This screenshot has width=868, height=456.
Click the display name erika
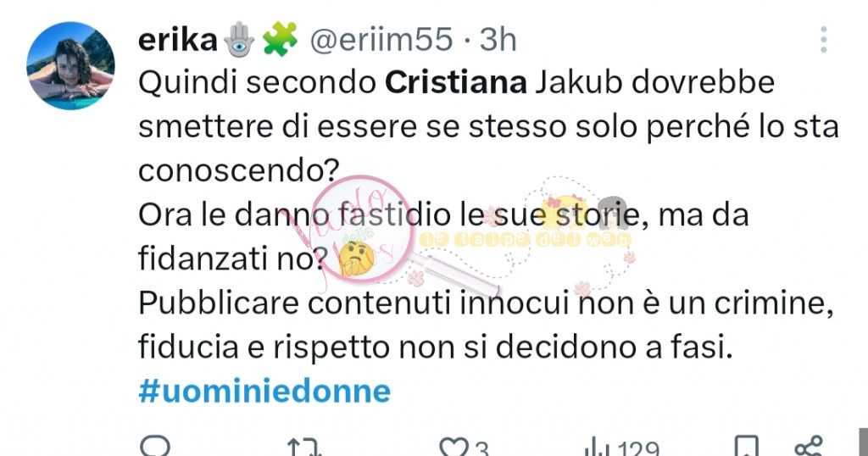click(176, 41)
